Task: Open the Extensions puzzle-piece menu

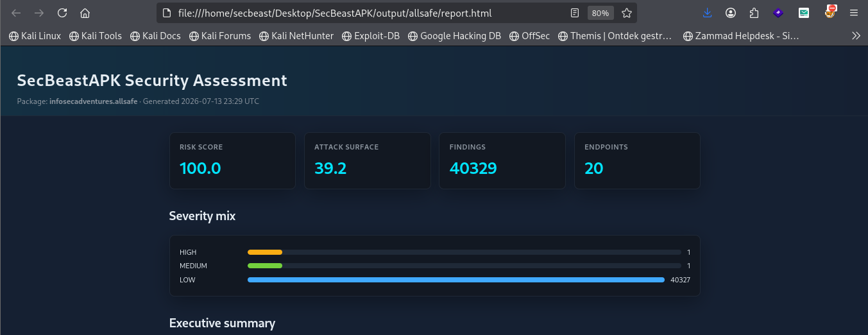Action: (754, 13)
